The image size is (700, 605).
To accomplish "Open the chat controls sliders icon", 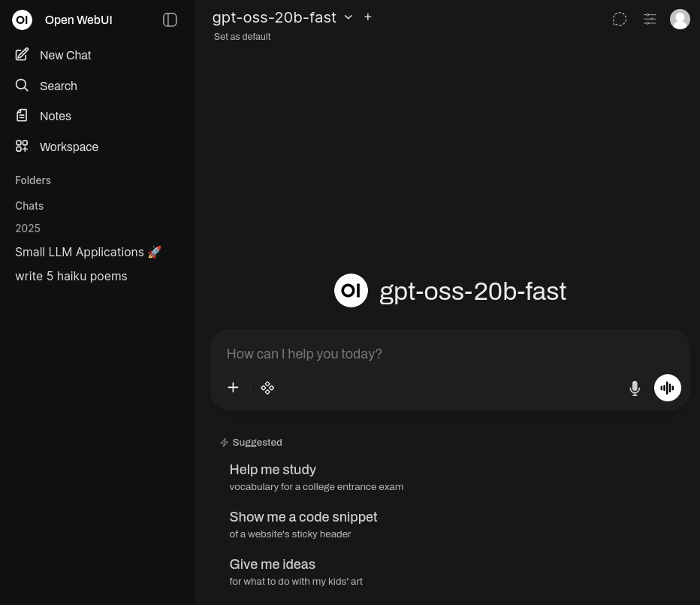I will click(650, 19).
